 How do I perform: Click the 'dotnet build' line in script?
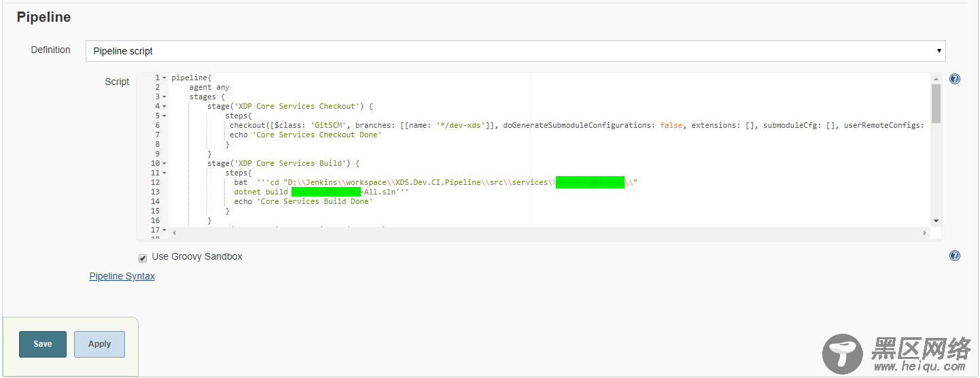click(x=321, y=192)
